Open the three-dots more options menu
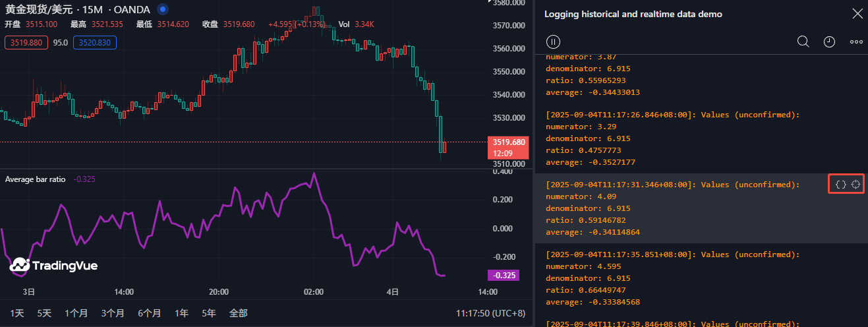Image resolution: width=868 pixels, height=327 pixels. click(856, 42)
